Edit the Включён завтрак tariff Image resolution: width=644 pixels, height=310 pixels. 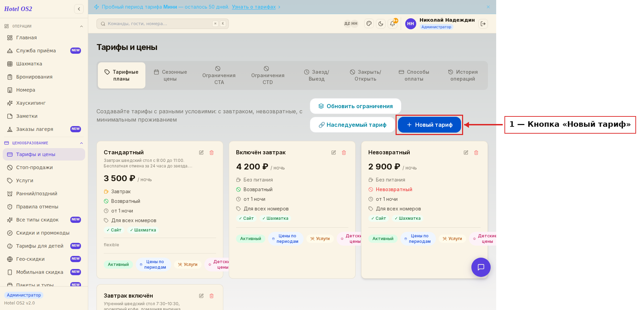334,153
